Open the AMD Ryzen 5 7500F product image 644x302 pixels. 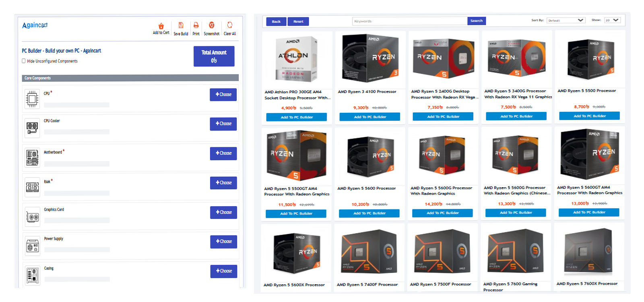[x=443, y=252]
